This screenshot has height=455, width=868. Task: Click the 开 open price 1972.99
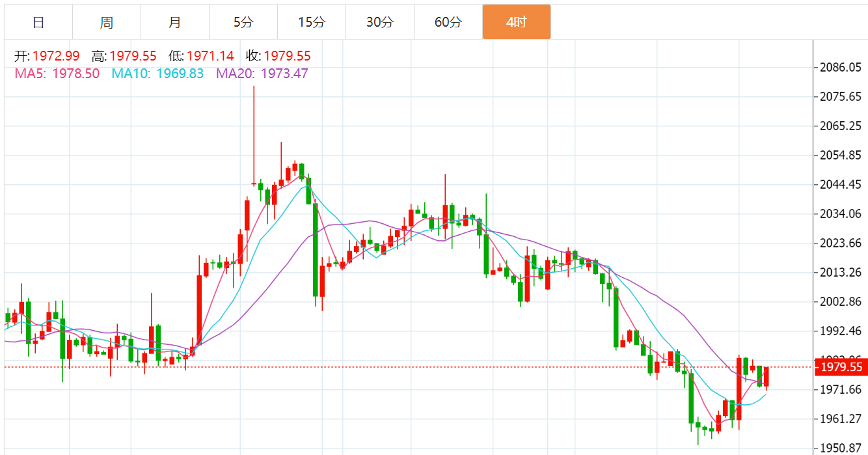(x=56, y=56)
